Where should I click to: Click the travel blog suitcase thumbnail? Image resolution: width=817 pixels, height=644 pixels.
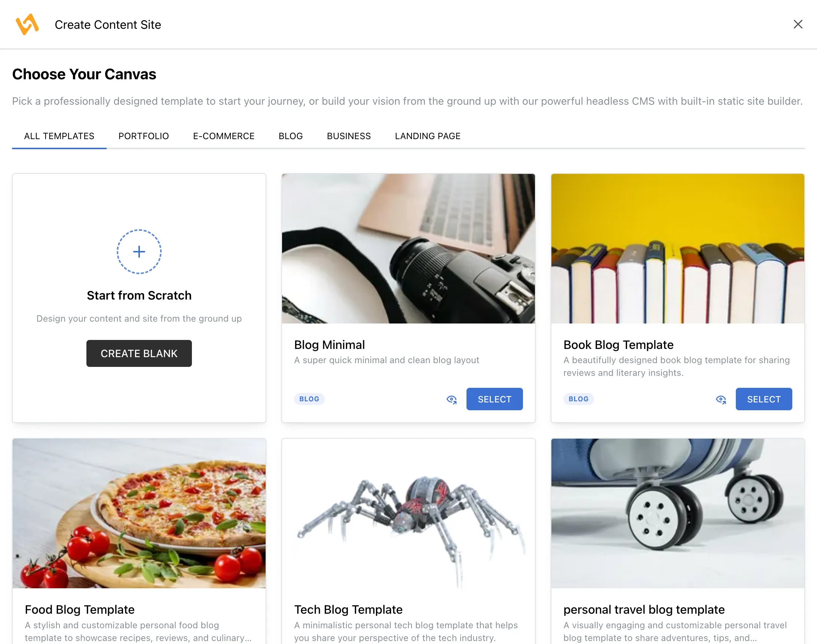point(677,513)
